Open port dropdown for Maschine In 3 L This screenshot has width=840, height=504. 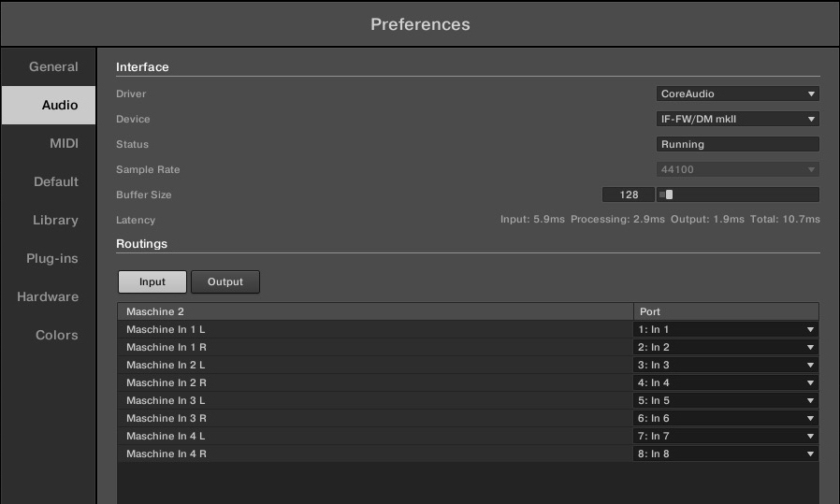point(726,400)
